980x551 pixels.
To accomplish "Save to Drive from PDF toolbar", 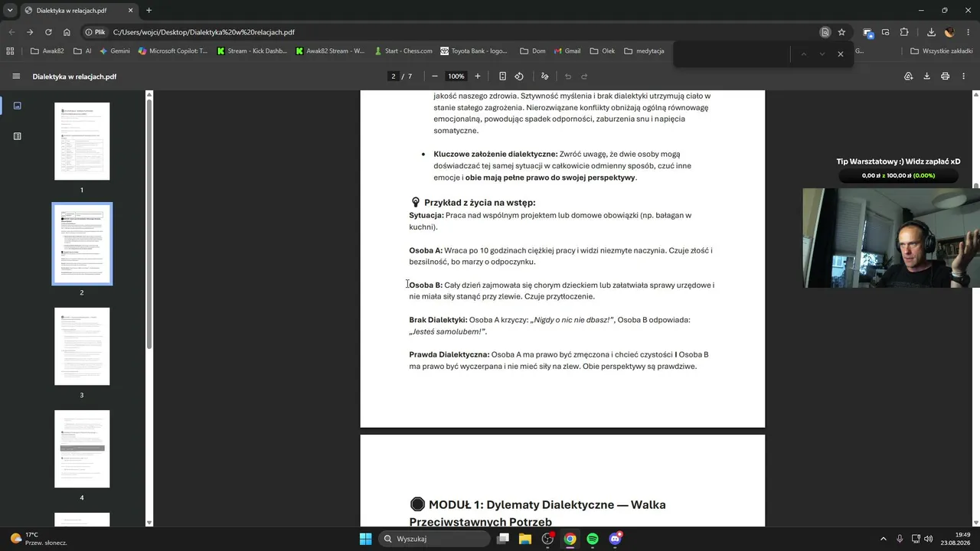I will [x=908, y=77].
